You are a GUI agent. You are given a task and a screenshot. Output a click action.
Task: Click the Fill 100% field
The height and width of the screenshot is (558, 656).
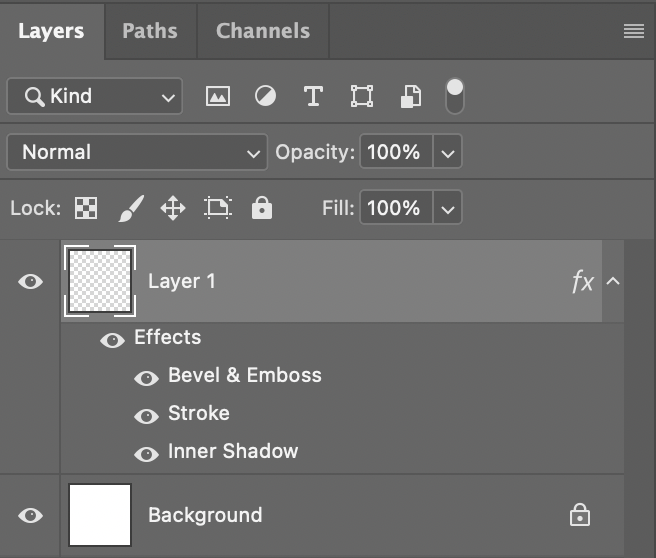[x=396, y=207]
